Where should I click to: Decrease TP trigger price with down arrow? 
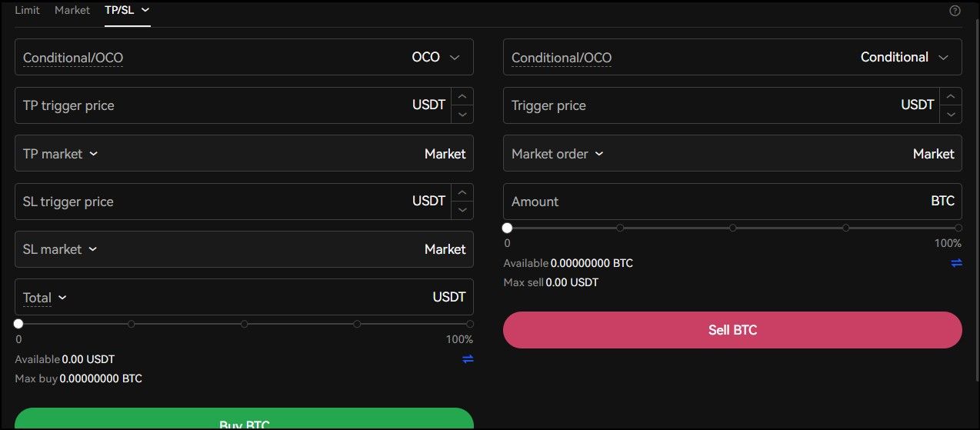coord(462,114)
